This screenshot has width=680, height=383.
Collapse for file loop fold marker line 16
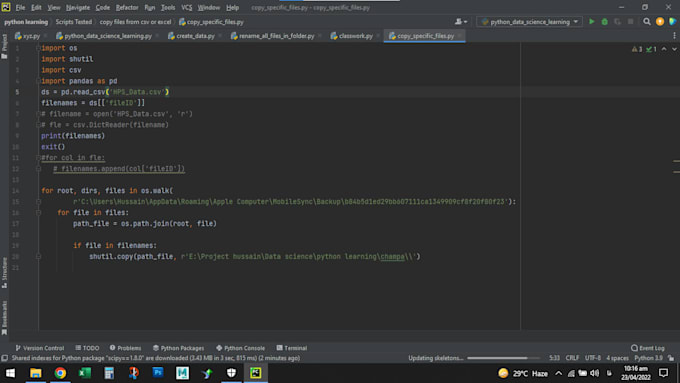[38, 213]
